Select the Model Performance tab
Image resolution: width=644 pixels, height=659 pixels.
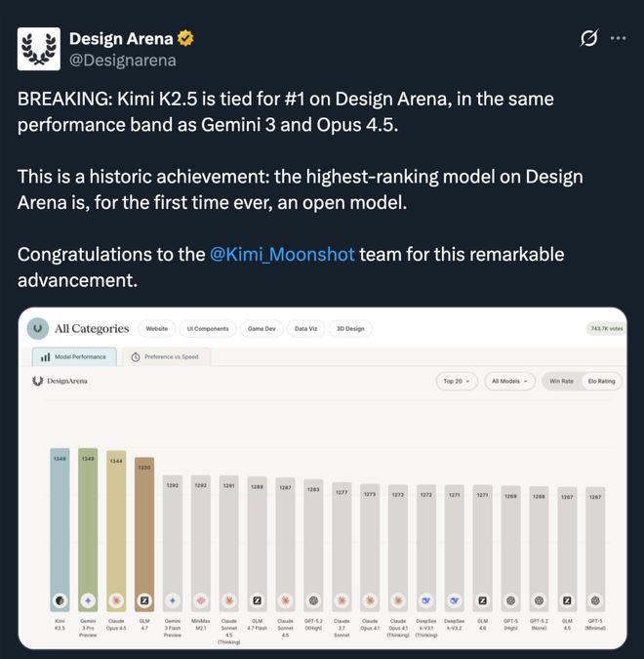pos(74,357)
